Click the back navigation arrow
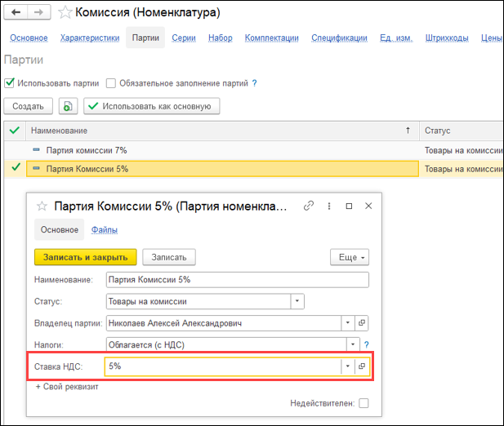The width and height of the screenshot is (504, 426). click(16, 13)
